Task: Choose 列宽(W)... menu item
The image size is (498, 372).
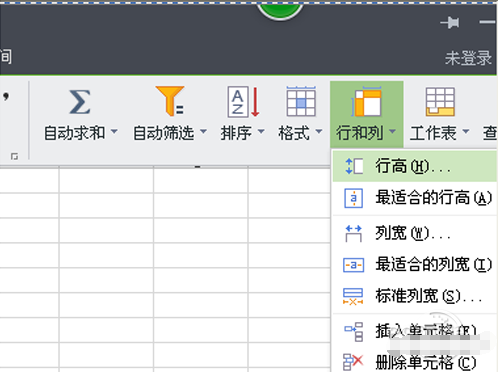Action: click(415, 233)
